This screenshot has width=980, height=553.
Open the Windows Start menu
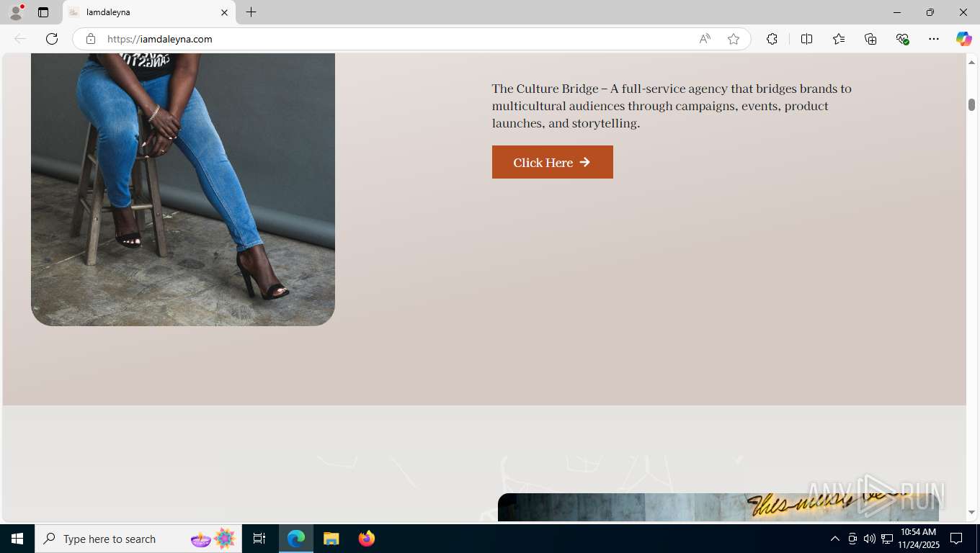(x=17, y=539)
